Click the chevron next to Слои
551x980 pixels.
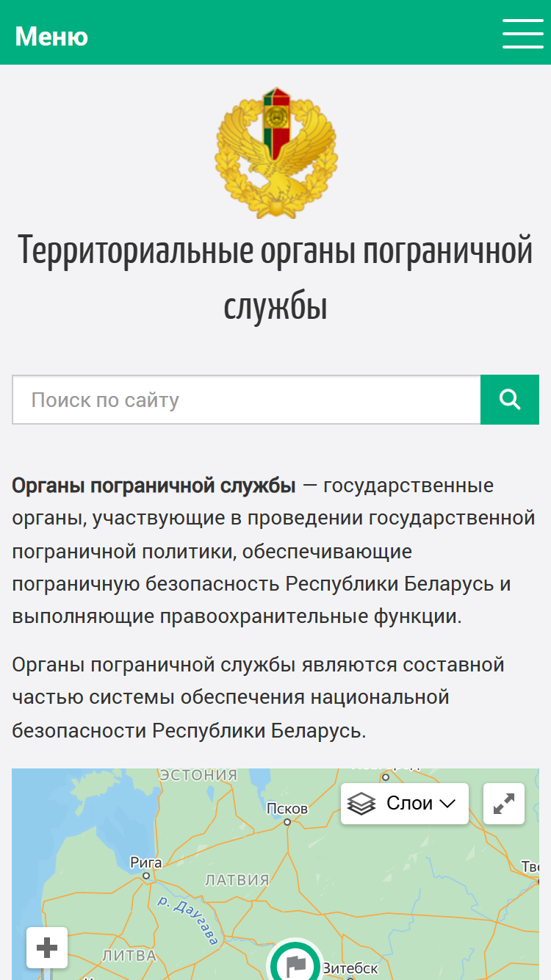(447, 804)
